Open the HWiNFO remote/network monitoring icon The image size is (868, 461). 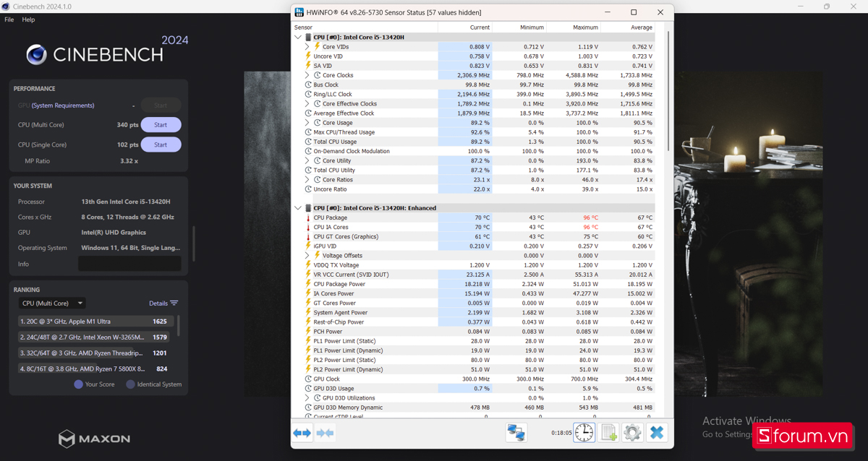[516, 433]
